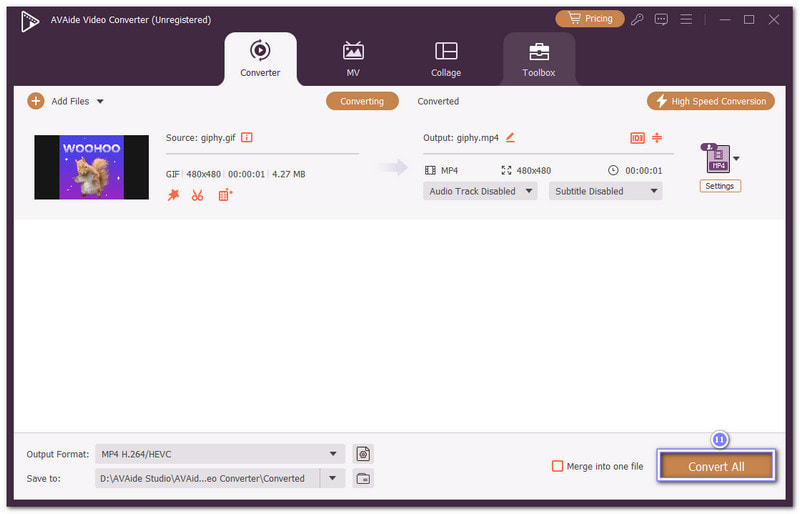Screen dimensions: 800x514
Task: Open the Output Format MP4 H.264/HEVC dropdown
Action: (220, 454)
